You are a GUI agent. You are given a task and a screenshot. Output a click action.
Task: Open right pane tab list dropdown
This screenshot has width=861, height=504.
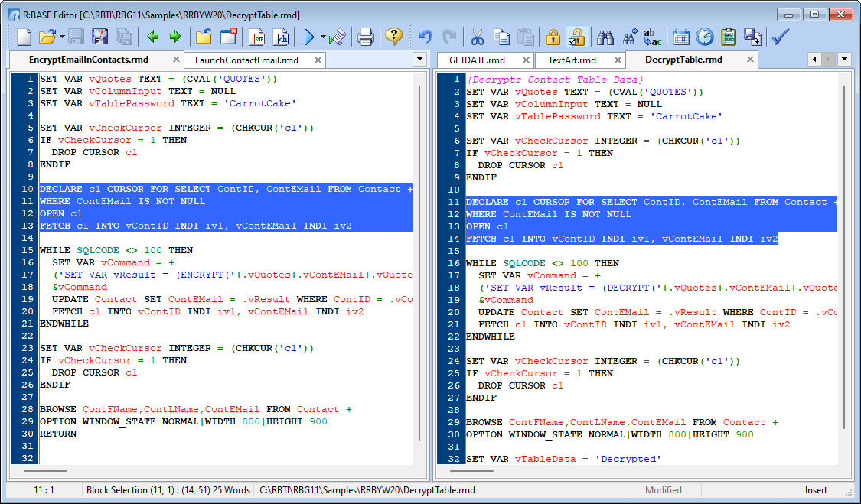[844, 60]
